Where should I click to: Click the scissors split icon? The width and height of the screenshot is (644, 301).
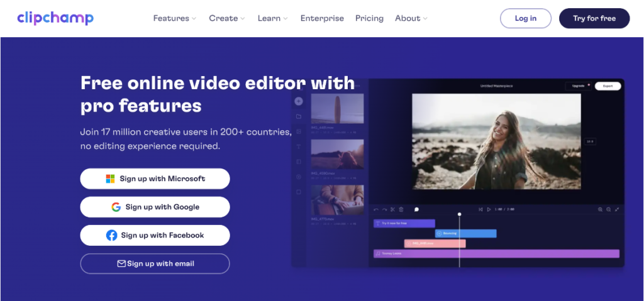tap(392, 209)
